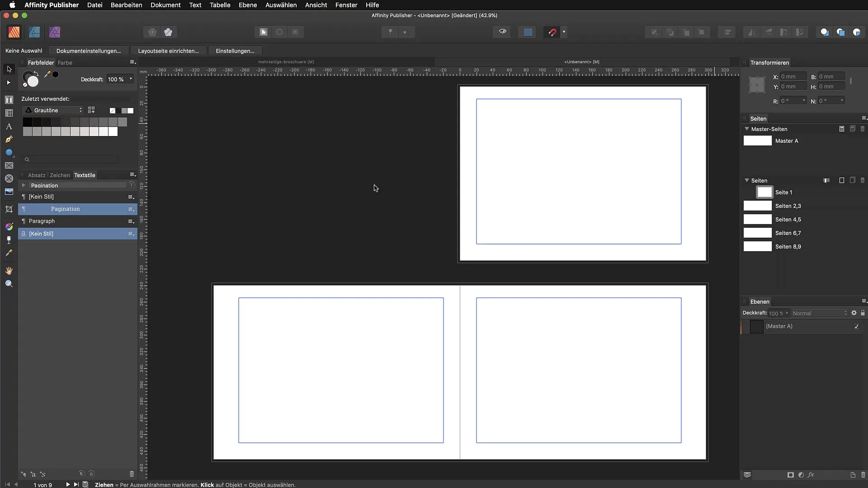Toggle the baseline grid toolbar button
868x488 pixels.
[x=528, y=32]
